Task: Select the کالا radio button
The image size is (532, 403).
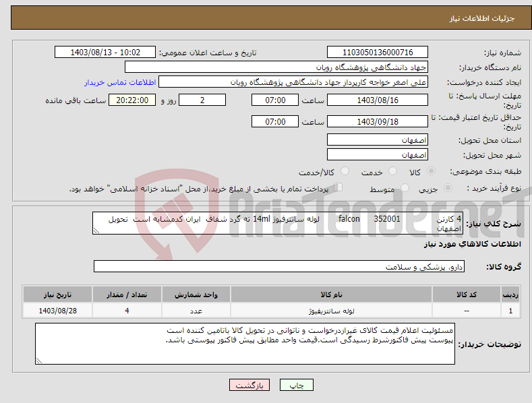Action: coord(431,171)
